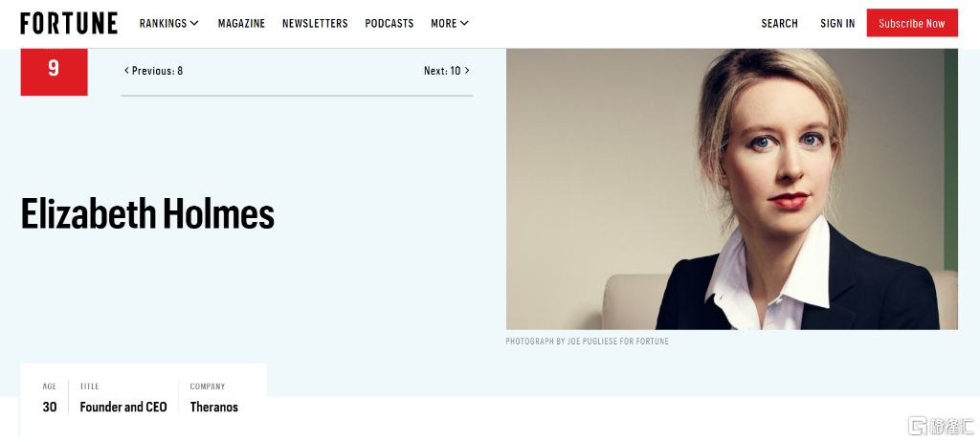Expand the More dropdown chevron
980x442 pixels.
(464, 23)
